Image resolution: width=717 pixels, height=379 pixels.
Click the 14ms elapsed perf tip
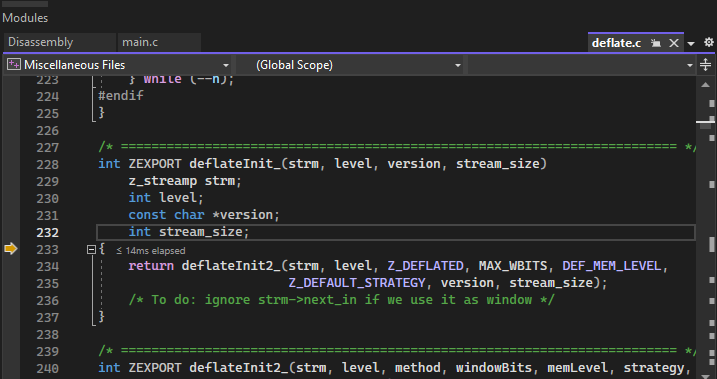150,251
